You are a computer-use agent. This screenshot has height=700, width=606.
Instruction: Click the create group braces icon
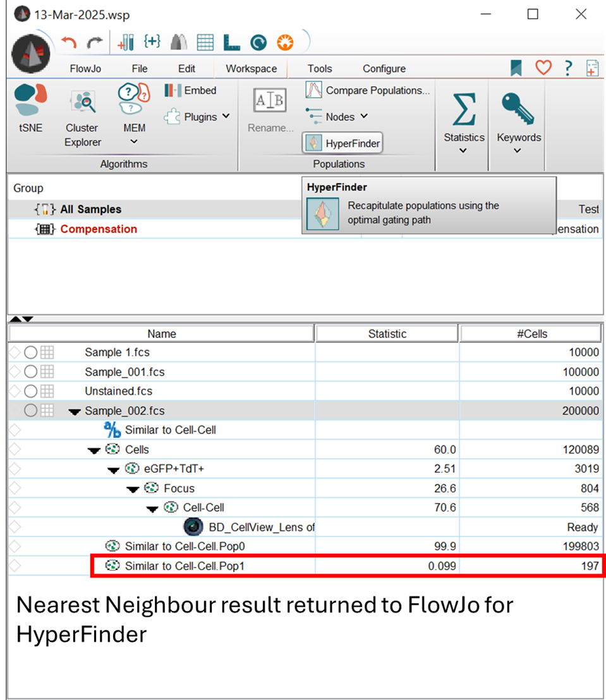click(152, 42)
